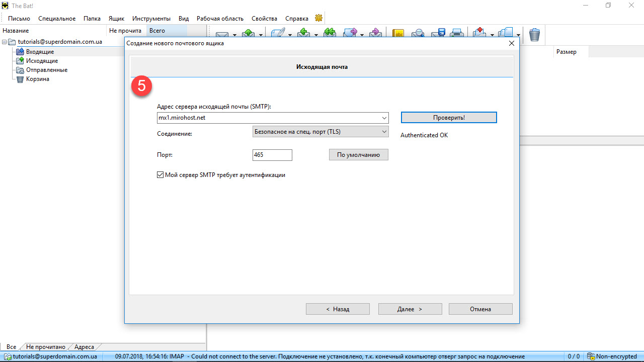Click the Назад button

338,309
